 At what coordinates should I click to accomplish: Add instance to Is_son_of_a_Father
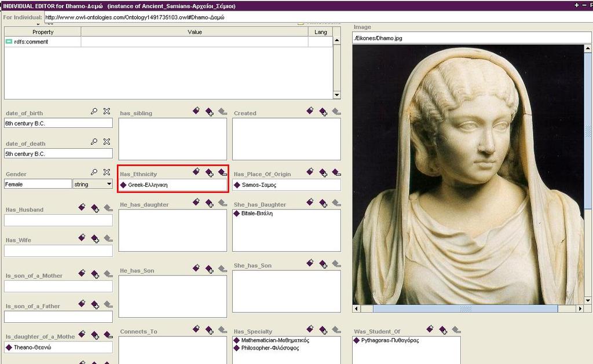point(95,304)
